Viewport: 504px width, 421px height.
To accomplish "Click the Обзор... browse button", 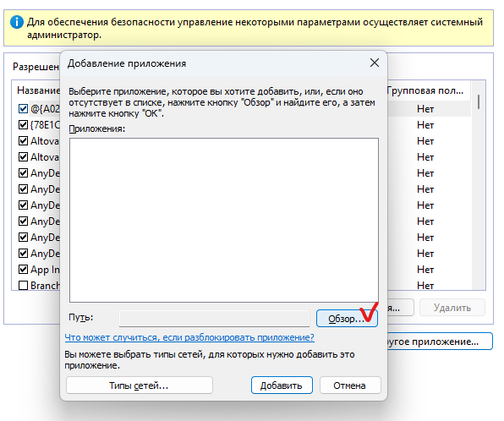I will tap(347, 319).
